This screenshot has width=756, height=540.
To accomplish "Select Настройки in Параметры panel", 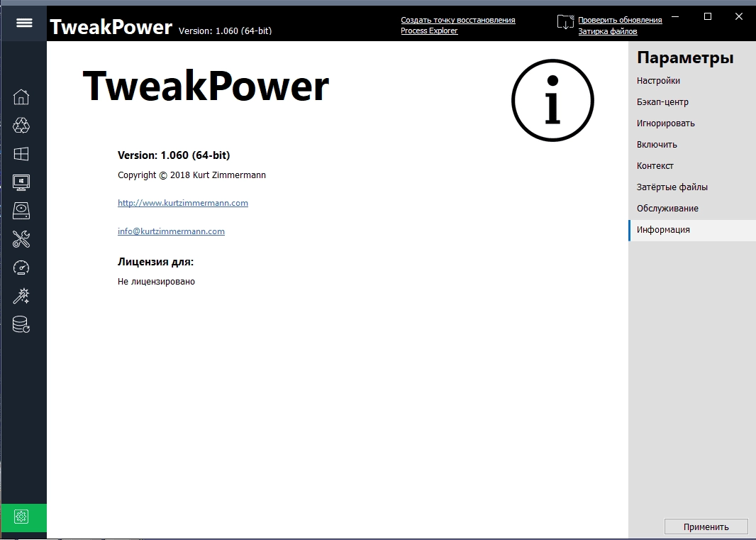I will click(692, 81).
